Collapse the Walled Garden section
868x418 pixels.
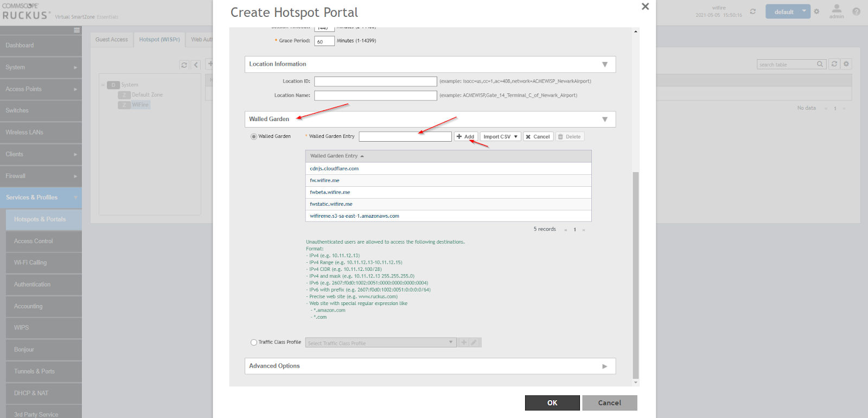(x=605, y=119)
